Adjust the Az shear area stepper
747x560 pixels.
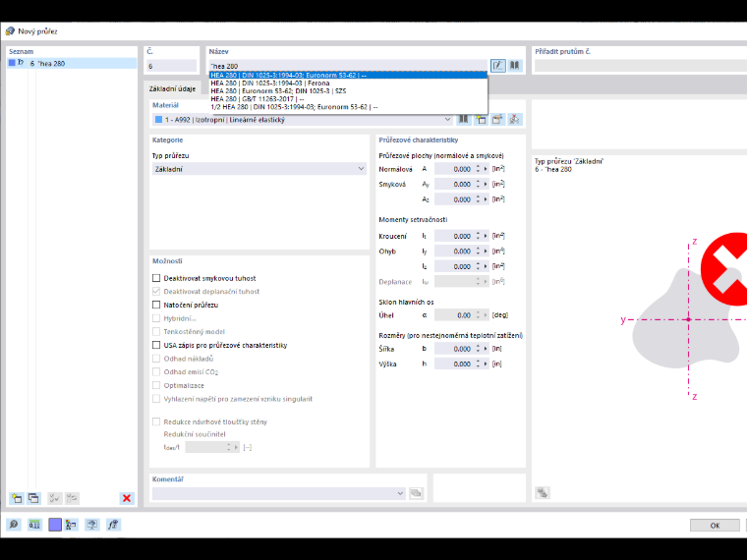(x=478, y=199)
